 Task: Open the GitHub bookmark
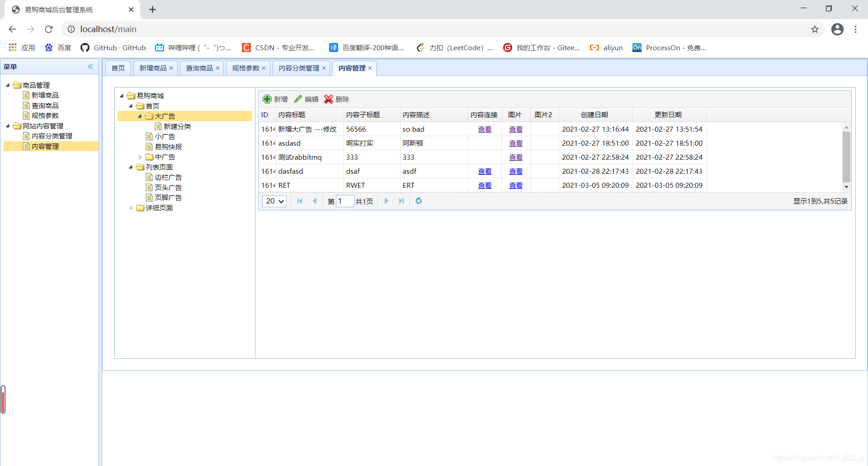pyautogui.click(x=113, y=48)
